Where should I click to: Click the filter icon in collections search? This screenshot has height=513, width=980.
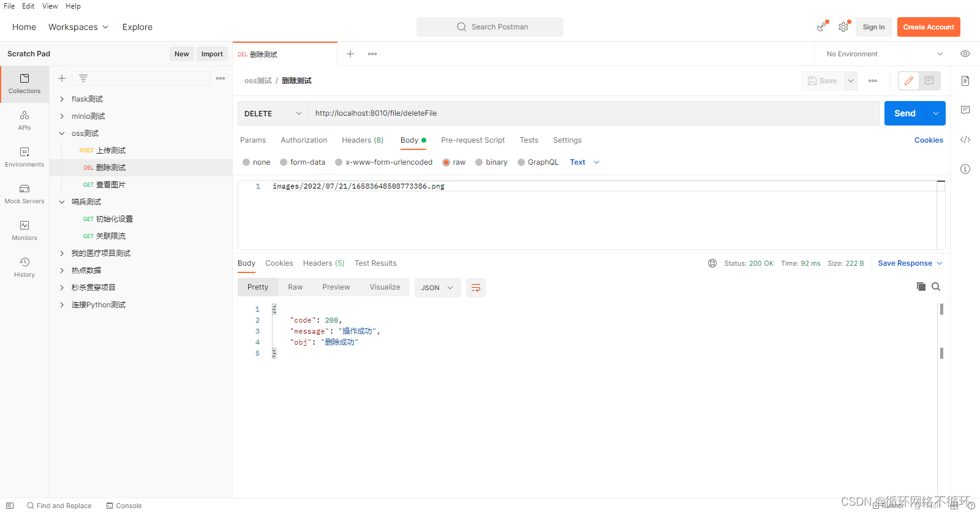(x=83, y=78)
